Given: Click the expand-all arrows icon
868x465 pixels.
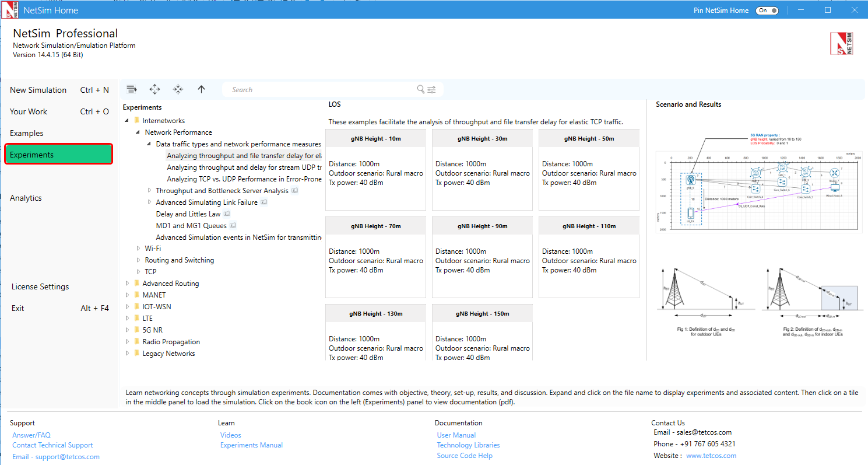Looking at the screenshot, I should coord(154,89).
